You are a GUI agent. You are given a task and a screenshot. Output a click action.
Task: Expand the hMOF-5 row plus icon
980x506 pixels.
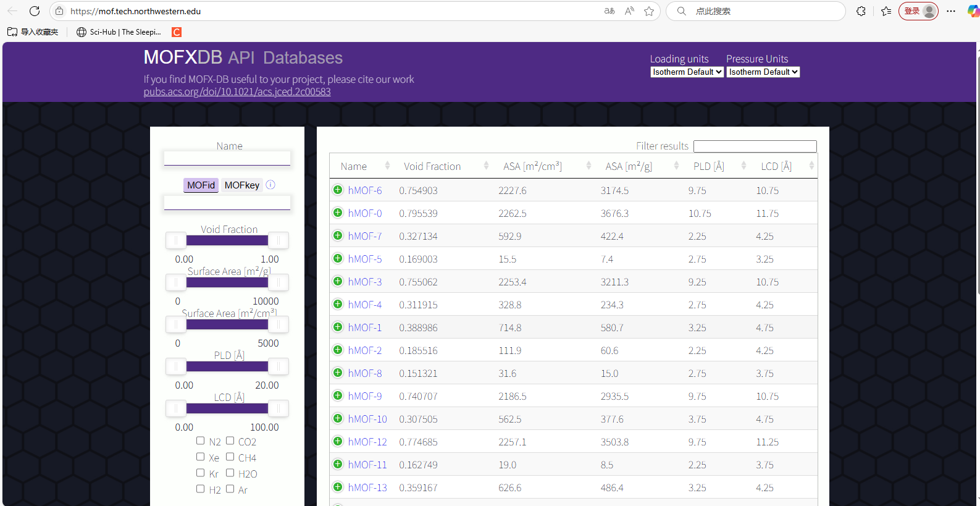[x=338, y=258]
